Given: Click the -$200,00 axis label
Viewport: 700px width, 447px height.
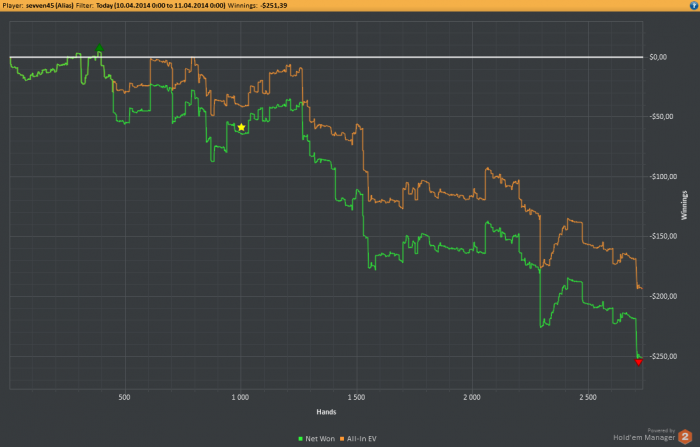Looking at the screenshot, I should tap(663, 296).
